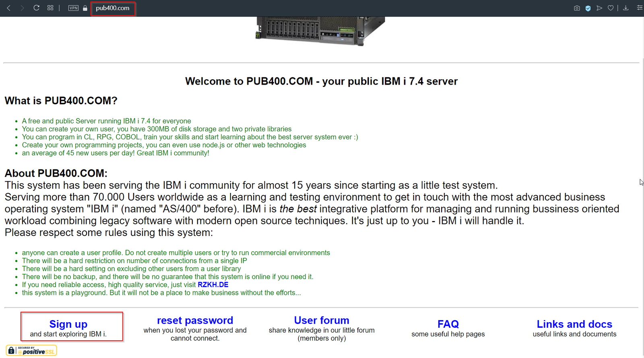Click the padlock site security icon
Viewport: 644px width, 358px height.
tap(85, 8)
